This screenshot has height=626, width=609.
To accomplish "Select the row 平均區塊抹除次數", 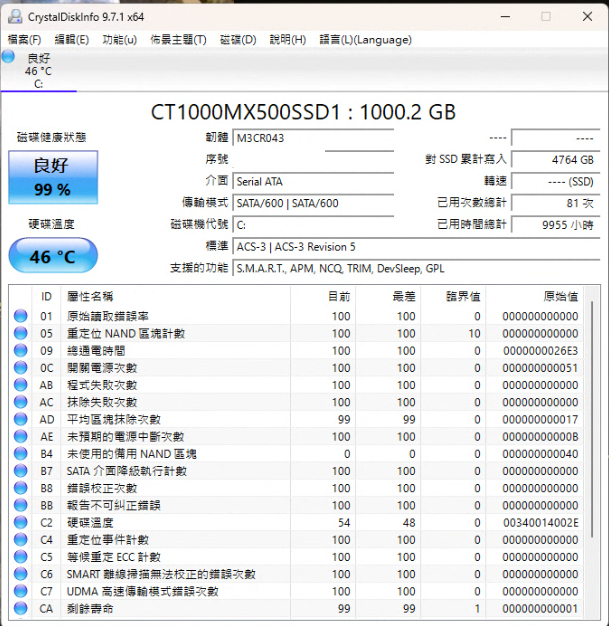I will 296,419.
